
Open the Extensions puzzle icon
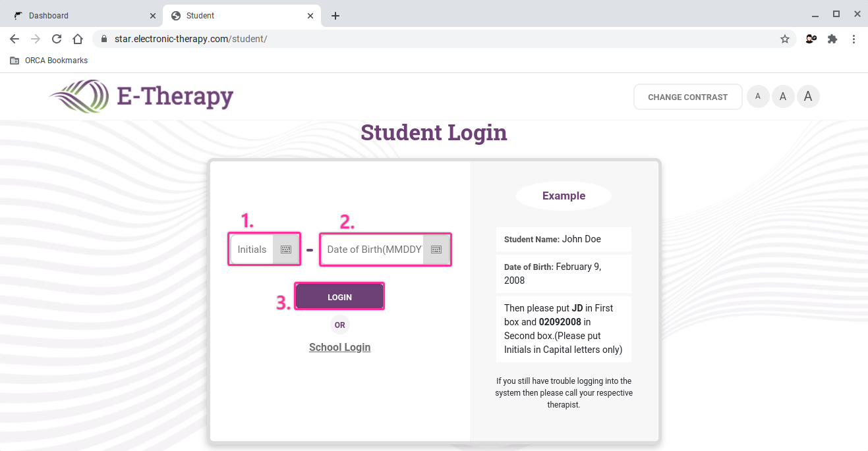tap(832, 39)
